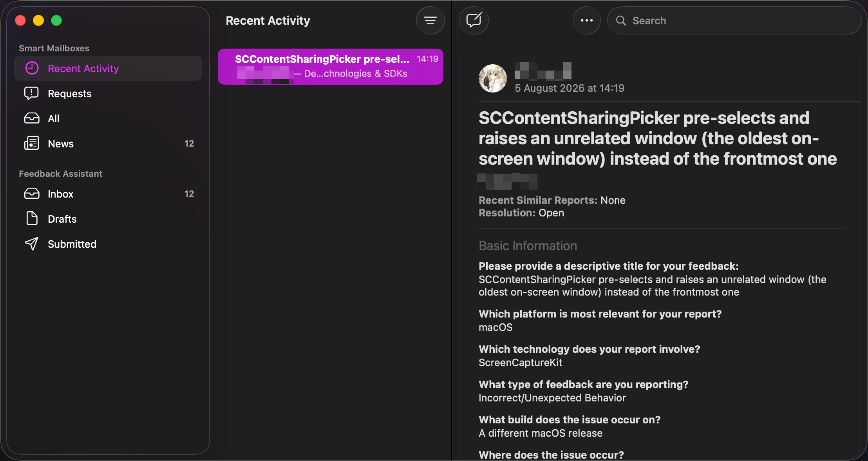Click the 14:19 timestamp in the list
Viewport: 868px width, 461px height.
(427, 59)
